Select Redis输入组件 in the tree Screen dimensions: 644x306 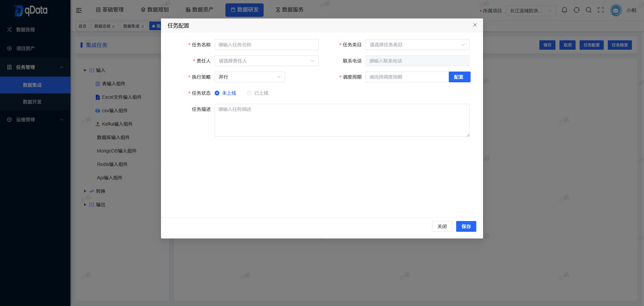[112, 164]
